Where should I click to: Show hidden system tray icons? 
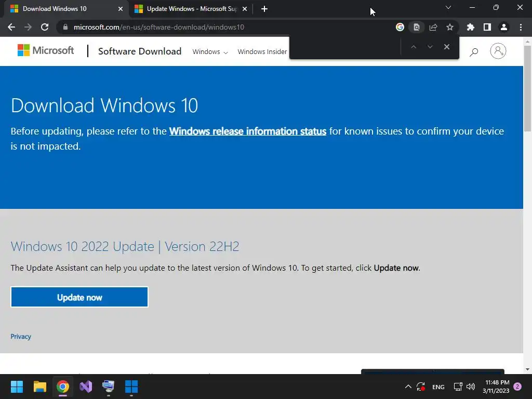pos(408,387)
